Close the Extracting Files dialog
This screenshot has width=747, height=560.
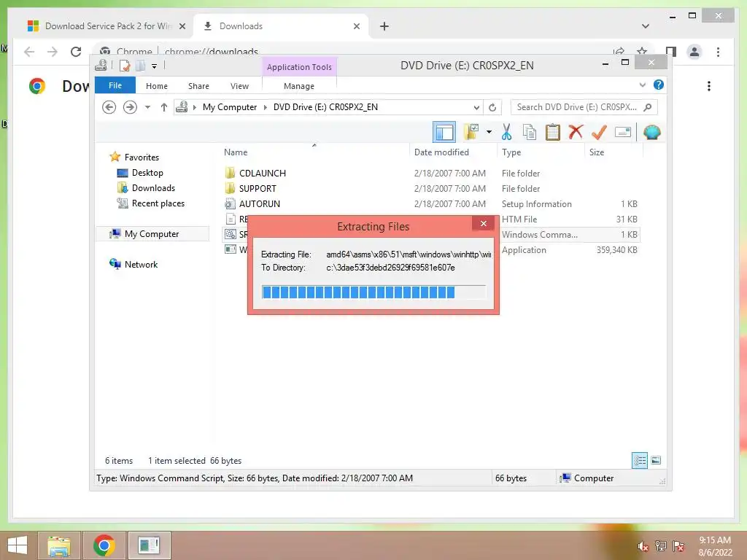coord(484,223)
